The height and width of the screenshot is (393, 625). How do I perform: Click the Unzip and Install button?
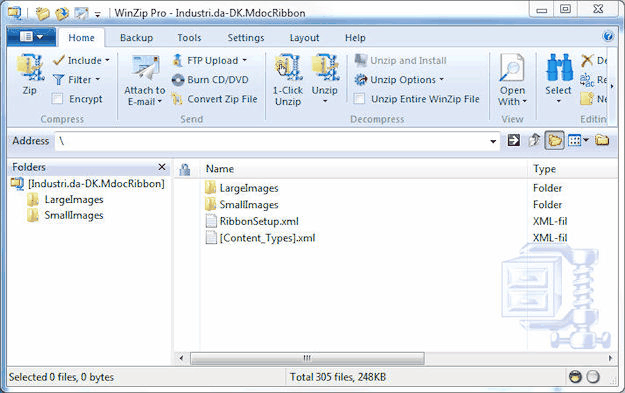pyautogui.click(x=401, y=61)
